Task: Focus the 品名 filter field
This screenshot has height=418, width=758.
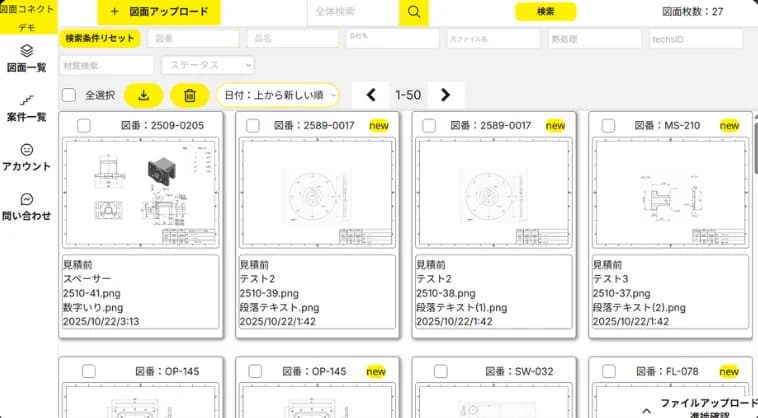Action: click(x=292, y=39)
